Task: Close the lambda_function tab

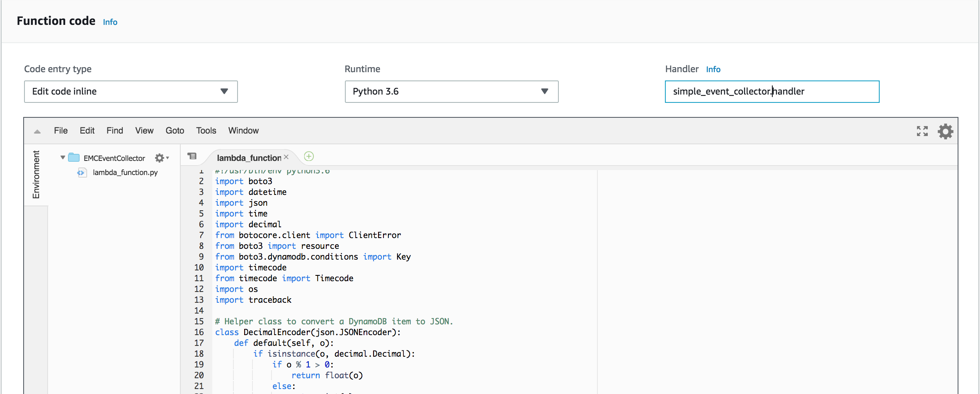Action: pyautogui.click(x=286, y=157)
